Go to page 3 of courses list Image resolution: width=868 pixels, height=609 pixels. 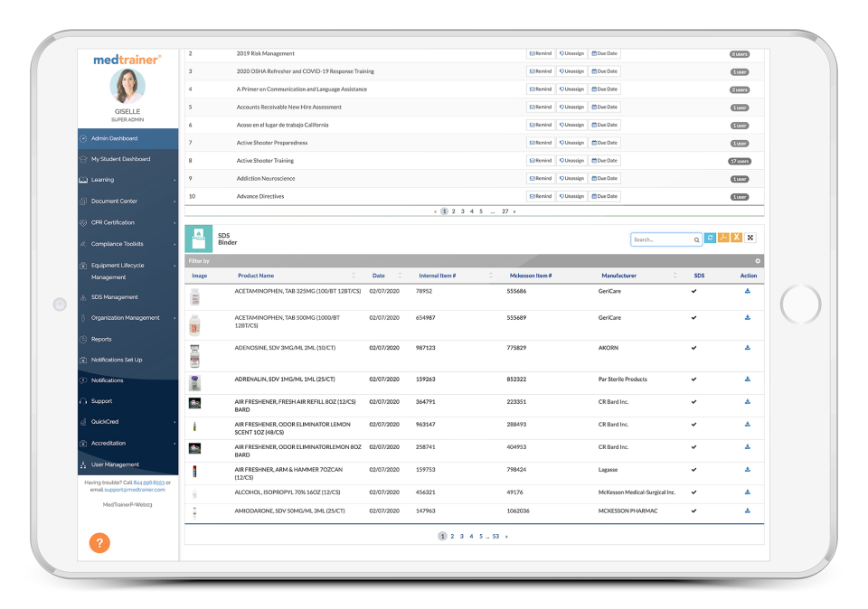[463, 211]
